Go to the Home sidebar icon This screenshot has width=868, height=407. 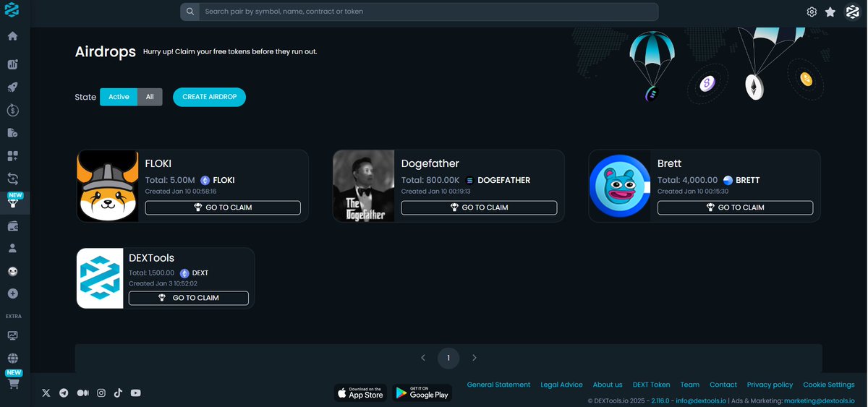(x=12, y=36)
